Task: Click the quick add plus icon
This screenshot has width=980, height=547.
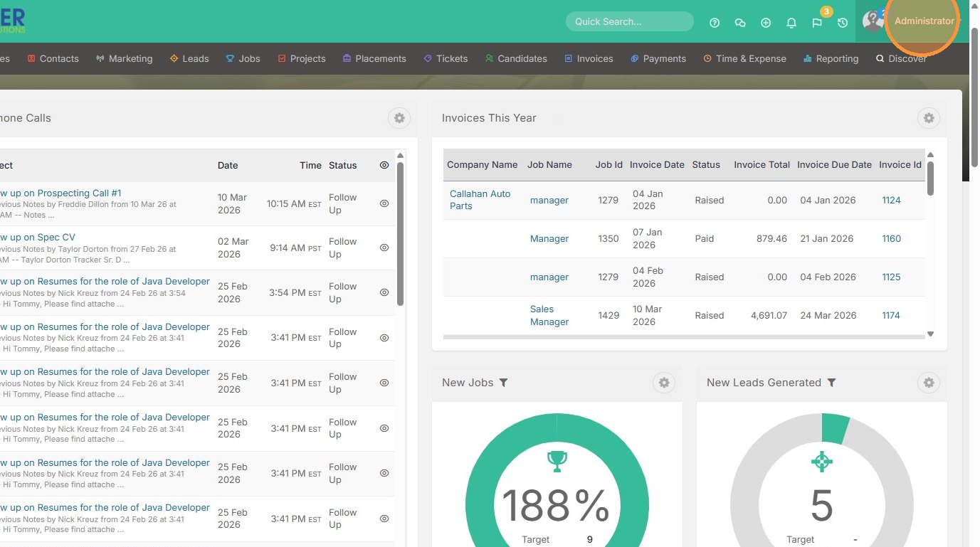Action: [766, 23]
